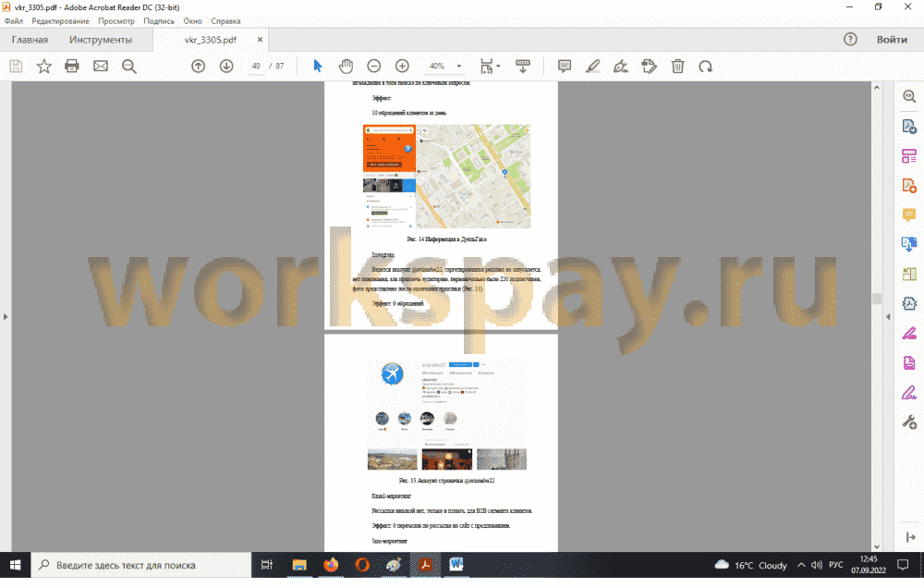Viewport: 924px width, 588px height.
Task: Open the sign document pen tool
Action: point(621,66)
